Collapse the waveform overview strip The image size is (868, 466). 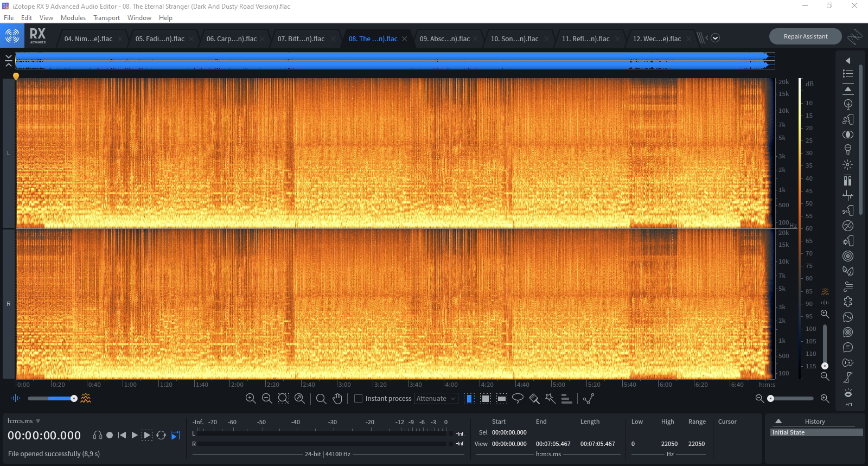coord(9,61)
